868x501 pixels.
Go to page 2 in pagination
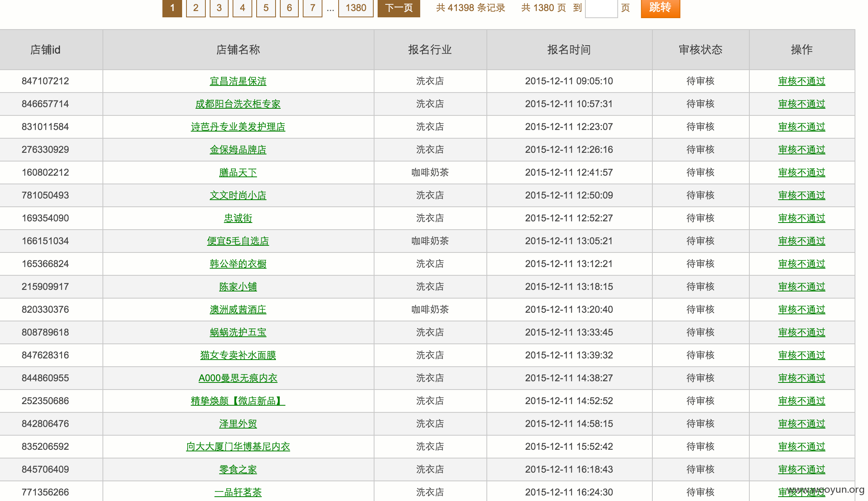click(196, 8)
